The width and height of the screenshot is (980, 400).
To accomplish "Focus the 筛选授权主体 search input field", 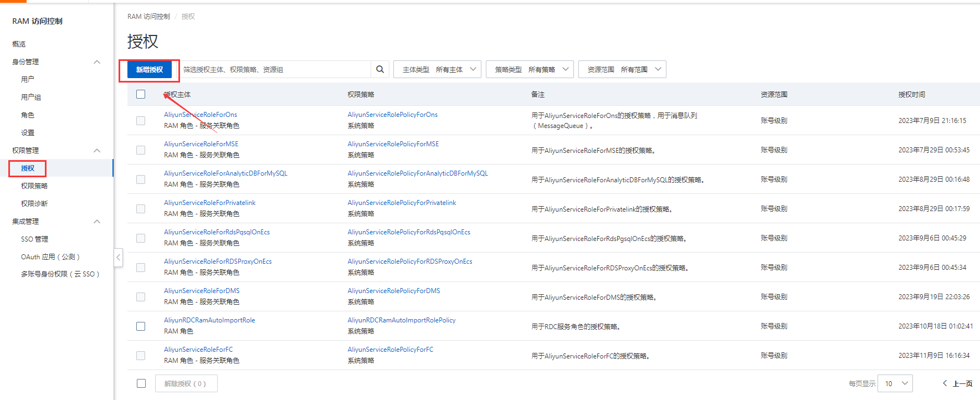I will 275,69.
